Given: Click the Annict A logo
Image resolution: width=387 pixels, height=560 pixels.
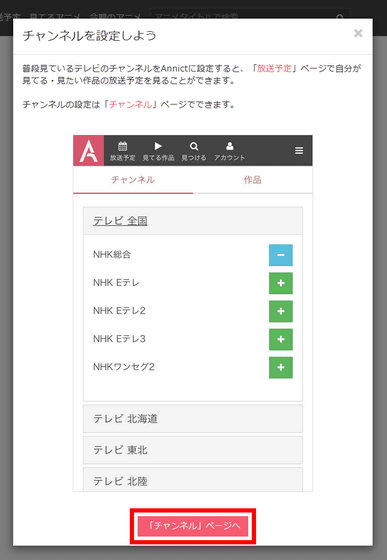Looking at the screenshot, I should click(89, 150).
